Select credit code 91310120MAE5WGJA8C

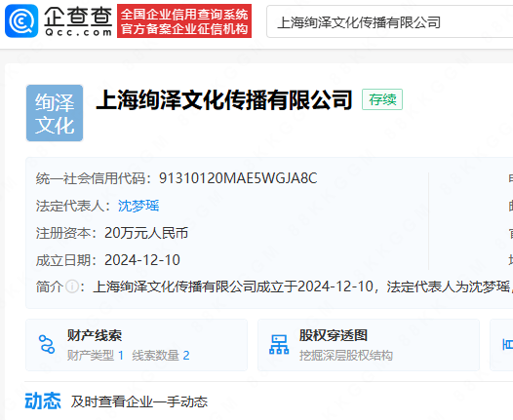click(238, 178)
